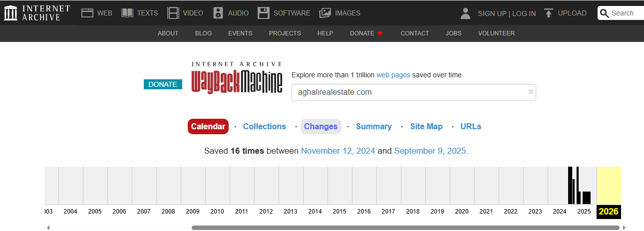Open the Images picture icon

tap(325, 13)
